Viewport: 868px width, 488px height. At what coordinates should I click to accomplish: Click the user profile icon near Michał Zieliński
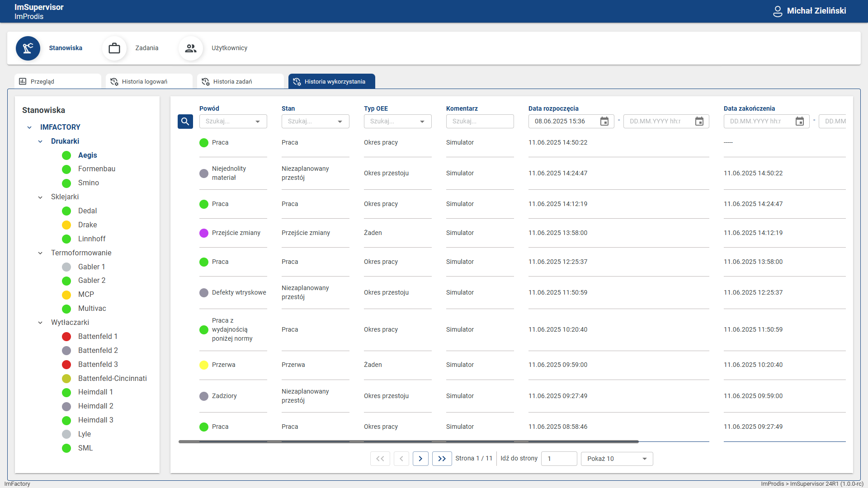[x=778, y=11]
